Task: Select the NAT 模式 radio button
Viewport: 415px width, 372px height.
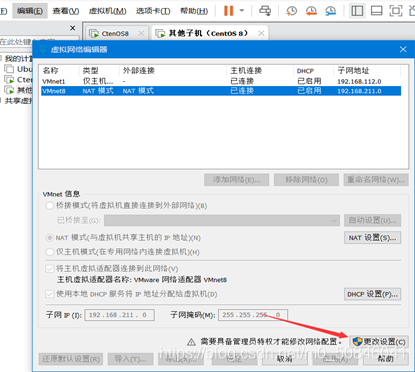Action: [50, 238]
